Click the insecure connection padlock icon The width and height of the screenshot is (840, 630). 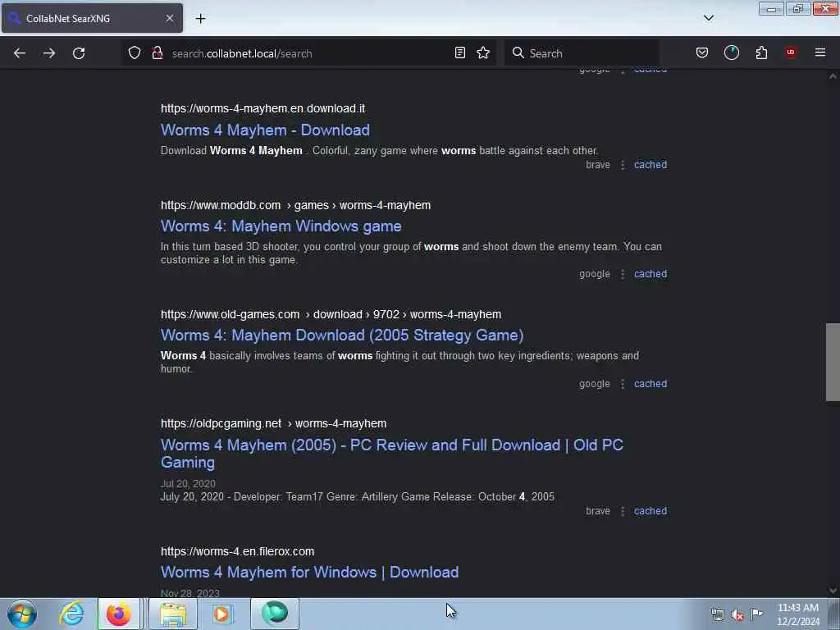click(157, 52)
